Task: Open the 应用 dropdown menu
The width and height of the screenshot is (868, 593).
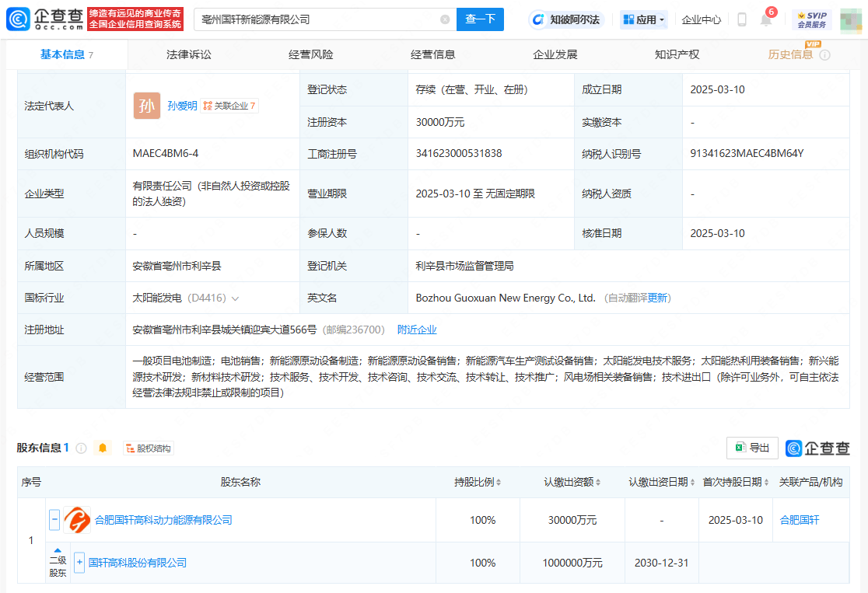Action: pyautogui.click(x=644, y=20)
